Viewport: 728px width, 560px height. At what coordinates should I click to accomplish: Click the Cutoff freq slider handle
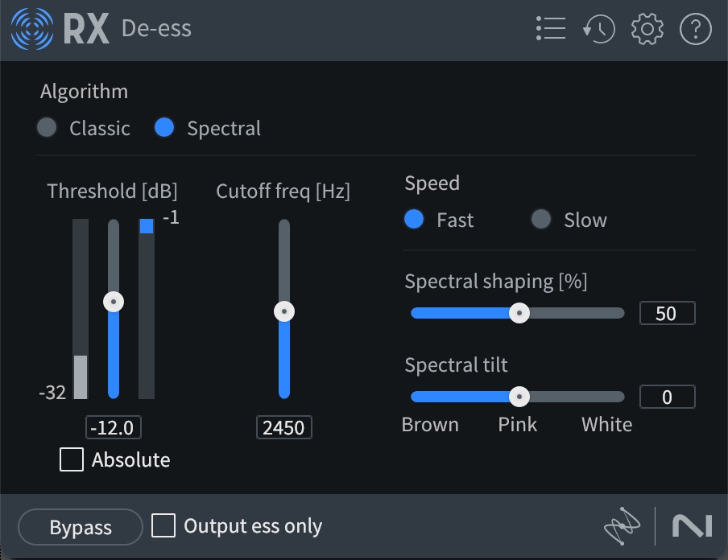click(x=284, y=311)
